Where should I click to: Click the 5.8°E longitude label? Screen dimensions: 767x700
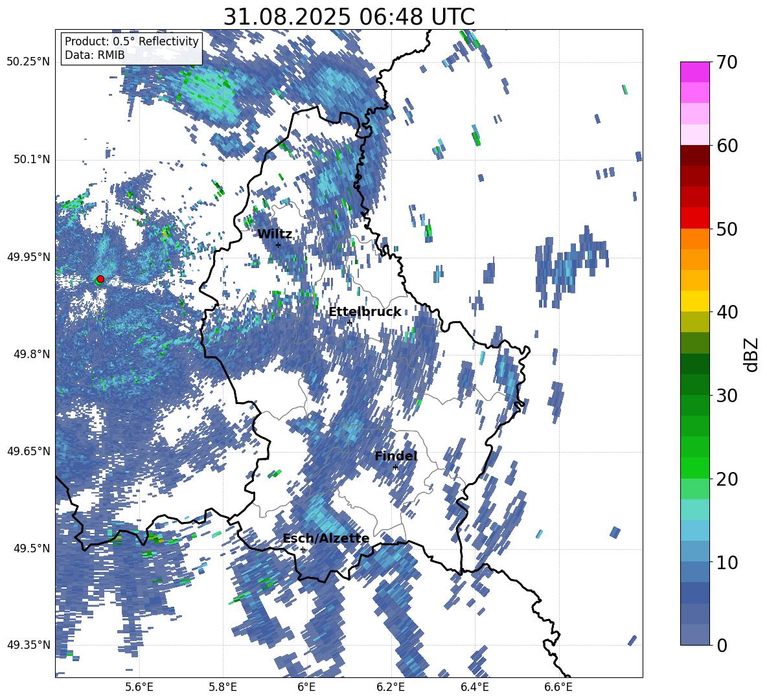point(223,687)
